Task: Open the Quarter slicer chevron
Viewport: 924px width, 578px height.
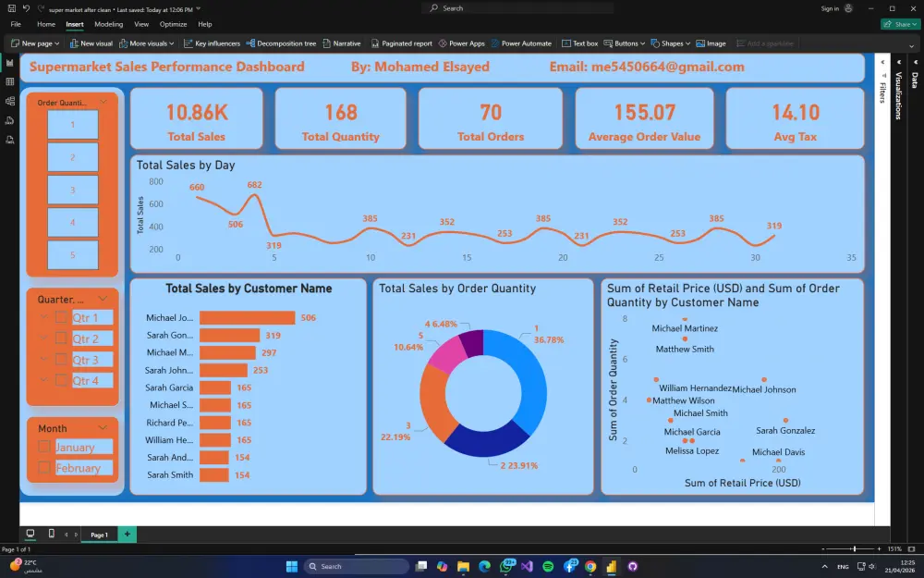Action: click(x=103, y=299)
